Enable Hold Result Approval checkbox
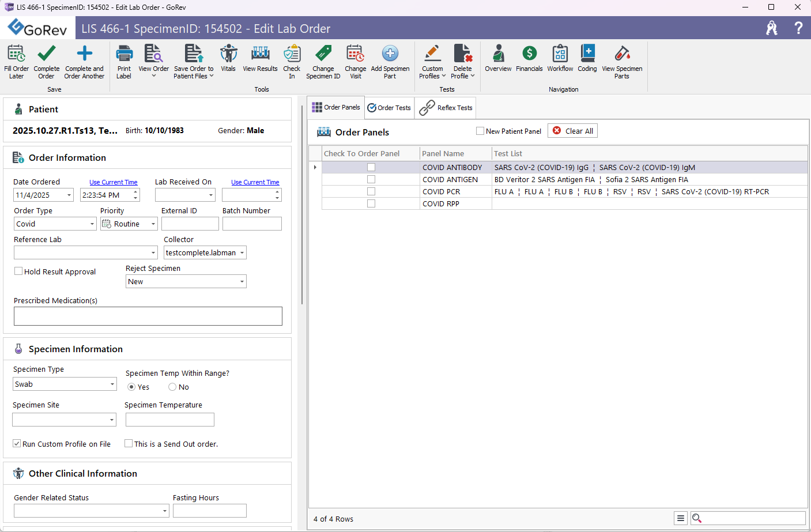The width and height of the screenshot is (811, 532). tap(18, 271)
